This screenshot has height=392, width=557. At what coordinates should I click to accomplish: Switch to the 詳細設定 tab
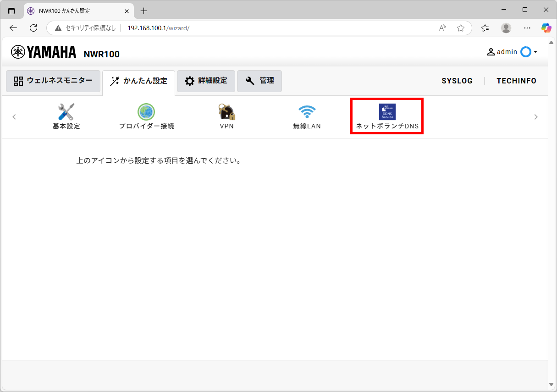tap(206, 81)
